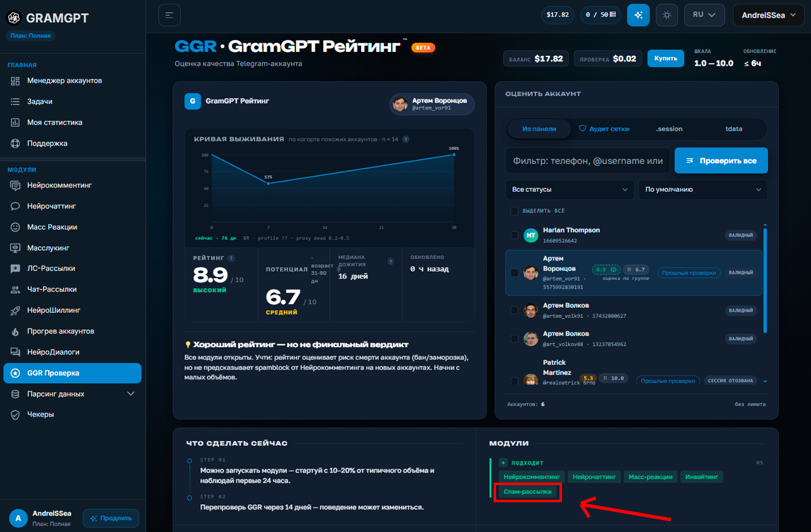Open the Масс Реакции smiley icon
The width and height of the screenshot is (811, 532).
tap(15, 227)
